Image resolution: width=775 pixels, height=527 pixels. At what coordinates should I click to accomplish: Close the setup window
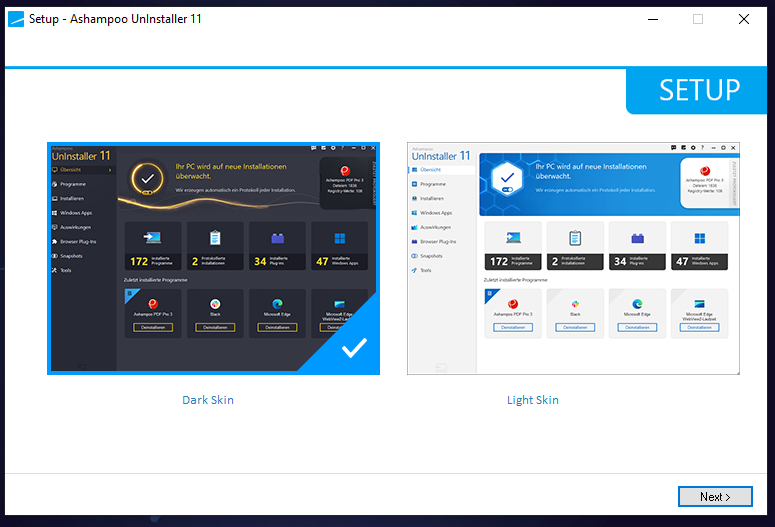tap(744, 19)
